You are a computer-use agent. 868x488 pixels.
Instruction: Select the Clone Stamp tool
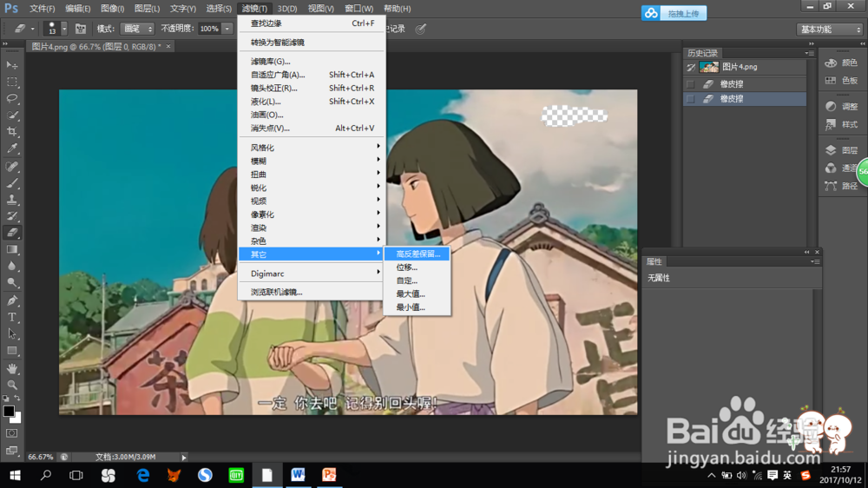pyautogui.click(x=11, y=200)
